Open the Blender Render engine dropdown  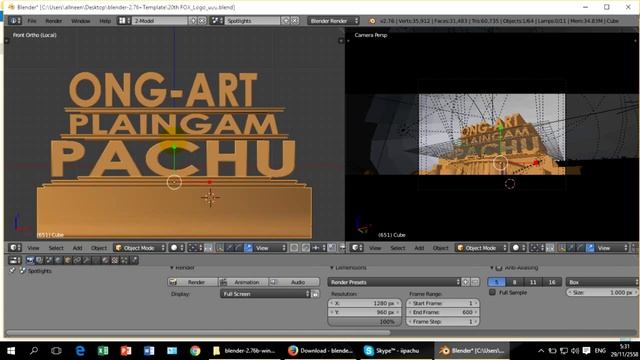334,20
